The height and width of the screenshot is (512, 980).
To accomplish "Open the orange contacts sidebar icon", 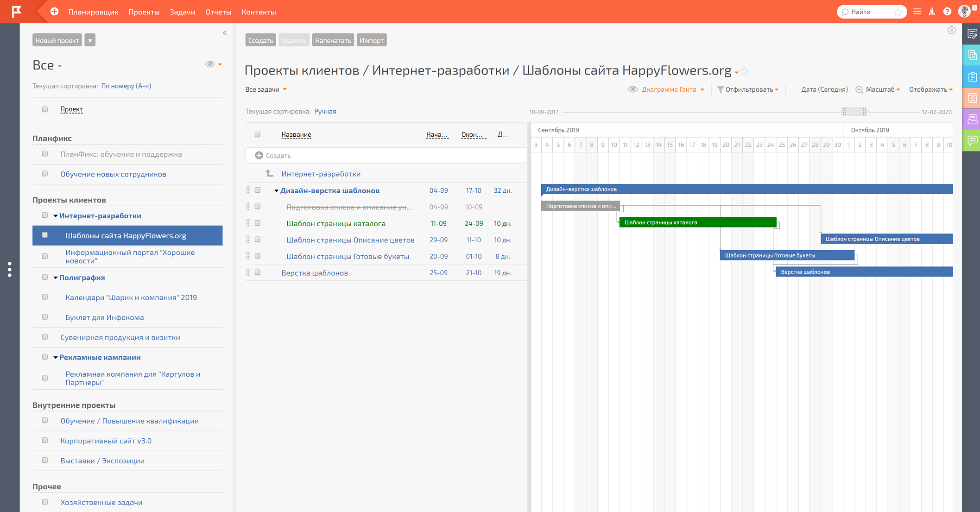I will (x=972, y=98).
